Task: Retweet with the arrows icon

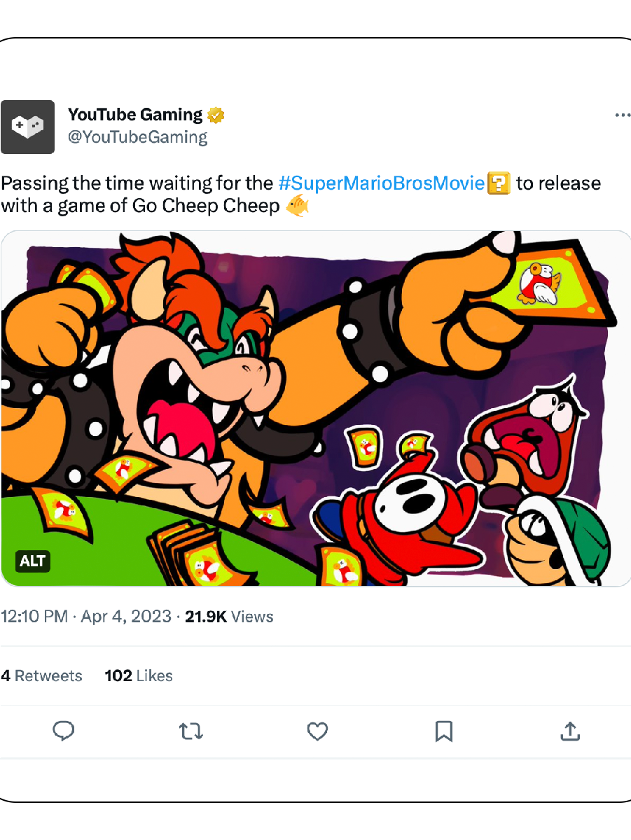Action: [190, 731]
